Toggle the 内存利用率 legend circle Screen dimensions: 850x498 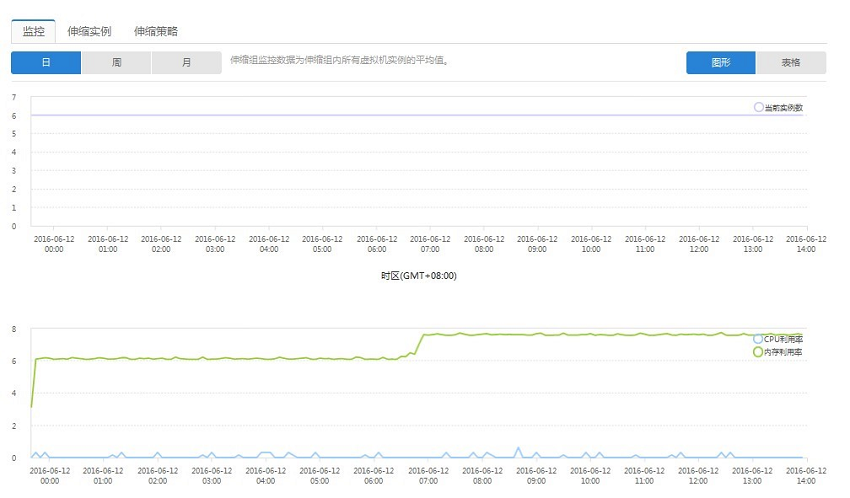tap(758, 352)
